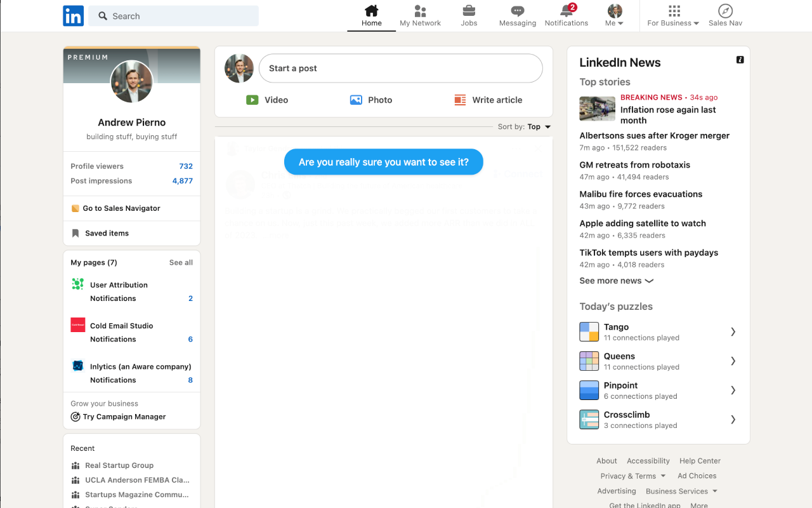Open the Home tab
The height and width of the screenshot is (508, 812).
[x=372, y=16]
